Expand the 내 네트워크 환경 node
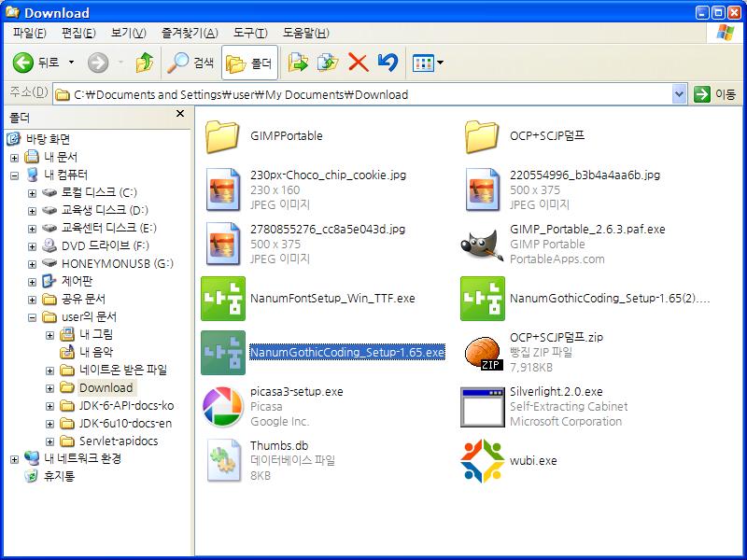 click(x=14, y=459)
